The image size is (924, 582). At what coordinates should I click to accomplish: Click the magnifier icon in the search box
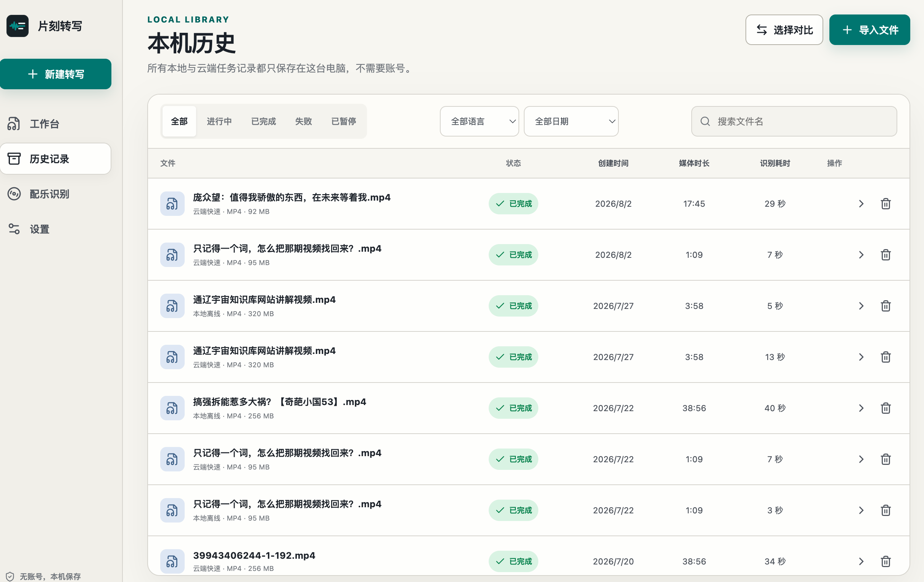[x=705, y=121]
